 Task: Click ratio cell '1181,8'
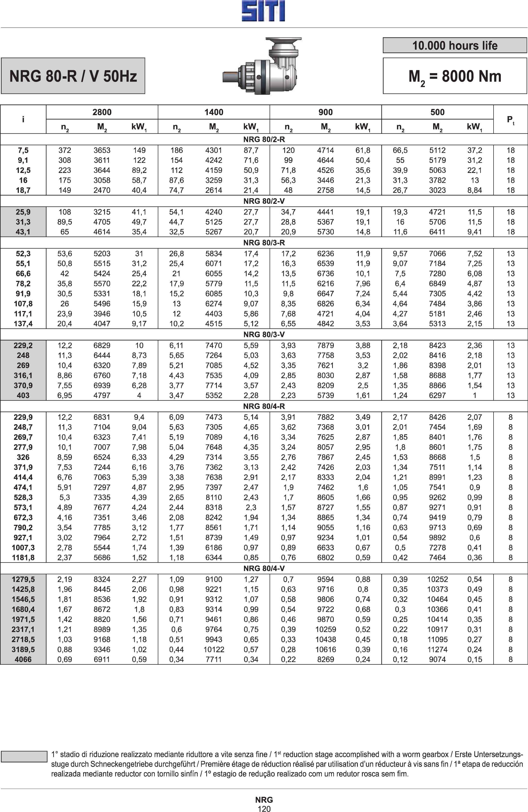point(23,557)
